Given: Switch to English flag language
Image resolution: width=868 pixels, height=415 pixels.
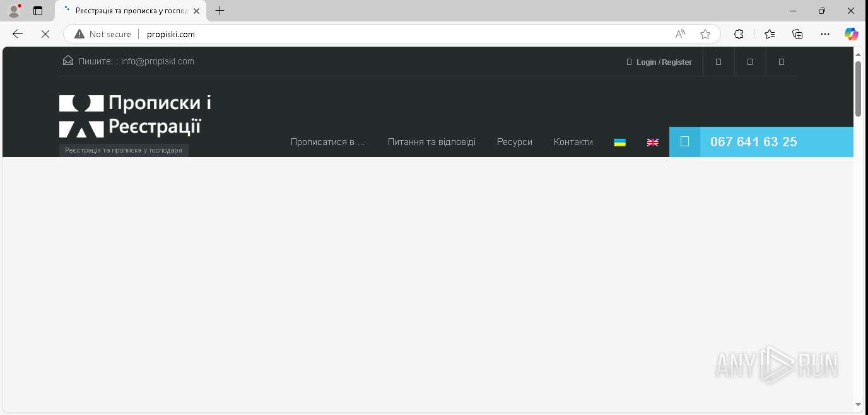Looking at the screenshot, I should pos(653,143).
